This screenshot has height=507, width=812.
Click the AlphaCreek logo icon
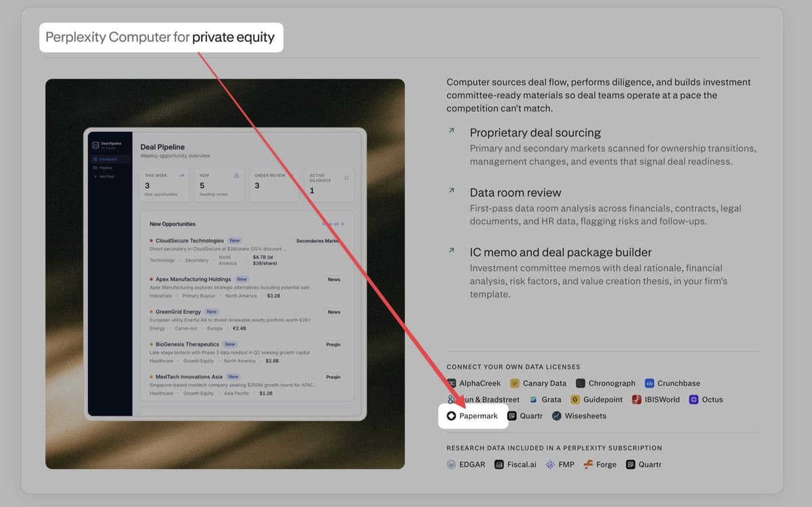pos(451,383)
